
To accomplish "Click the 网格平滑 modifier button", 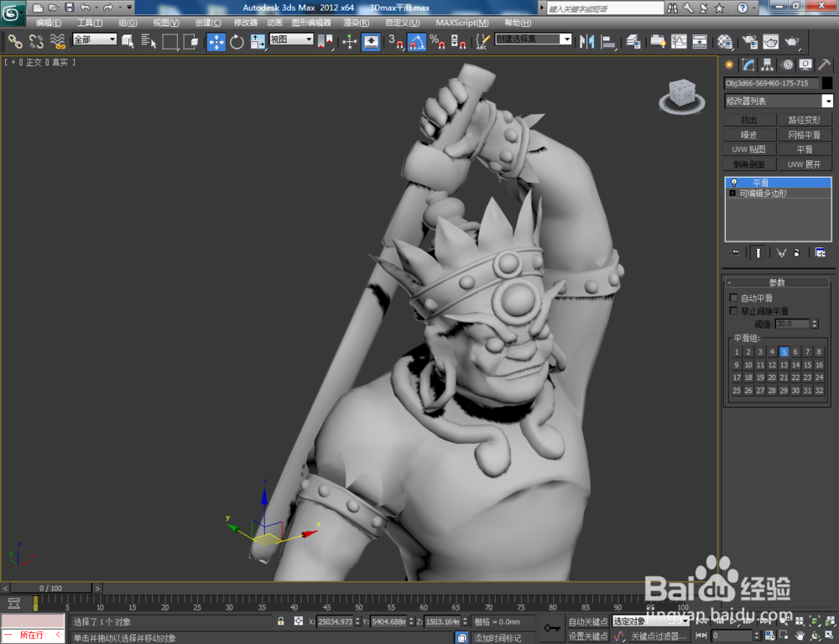I will pyautogui.click(x=804, y=135).
